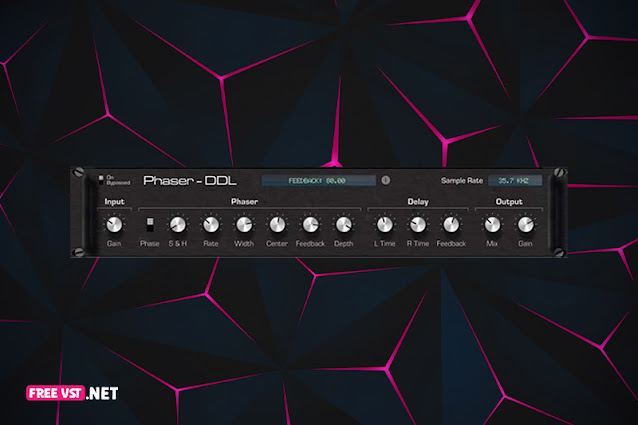Click the Delay section heading
This screenshot has height=425, width=638.
click(418, 202)
